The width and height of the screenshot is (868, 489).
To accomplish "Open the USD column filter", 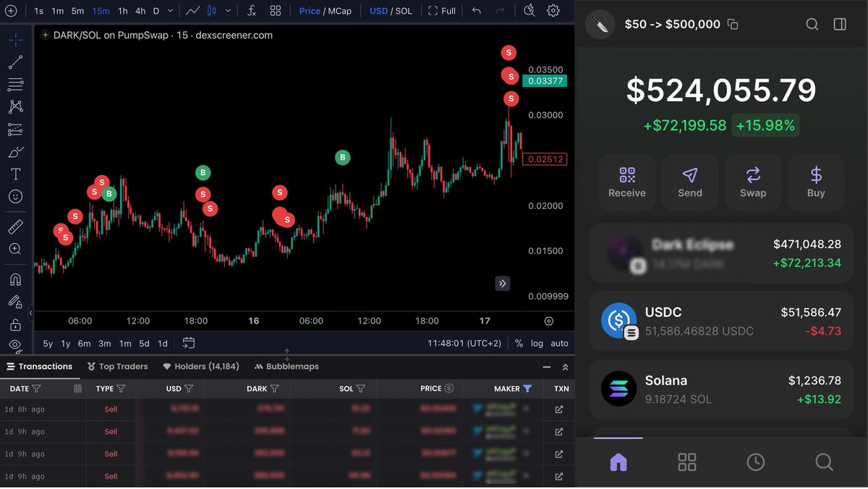I will tap(189, 388).
